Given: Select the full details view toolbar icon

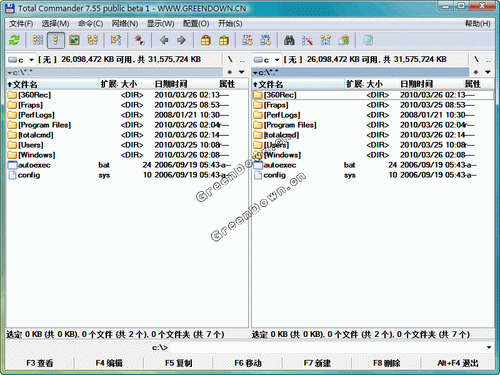Looking at the screenshot, I should [56, 40].
